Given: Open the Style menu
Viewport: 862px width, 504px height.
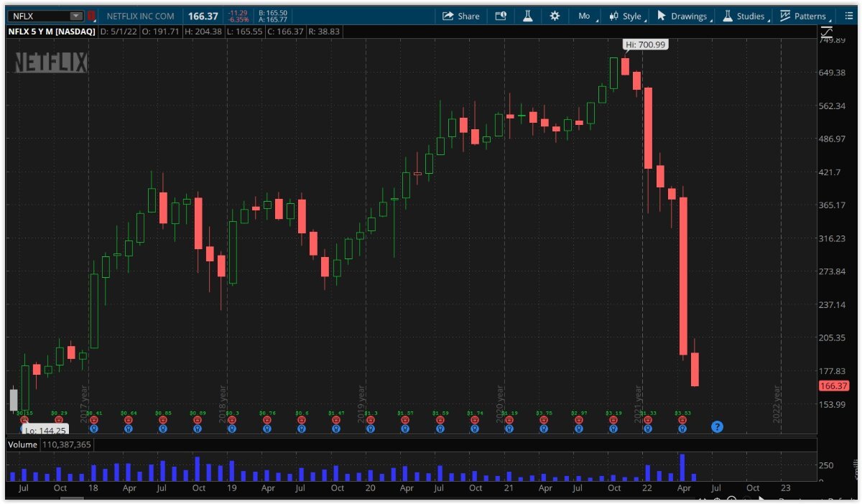Looking at the screenshot, I should [626, 16].
